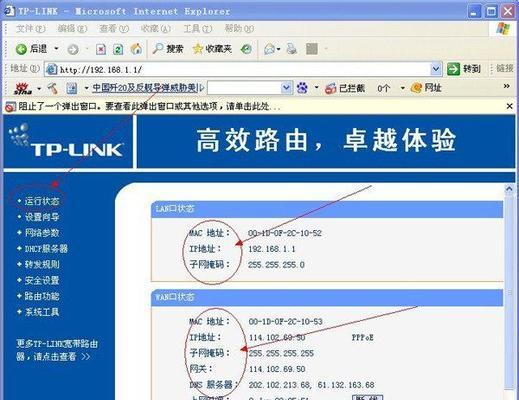Viewport: 519px width, 400px height.
Task: Open the 文件(F) menu
Action: pyautogui.click(x=30, y=29)
